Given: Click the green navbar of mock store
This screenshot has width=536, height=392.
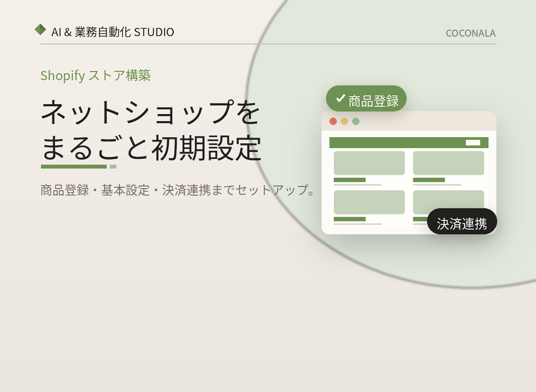Looking at the screenshot, I should tap(409, 143).
